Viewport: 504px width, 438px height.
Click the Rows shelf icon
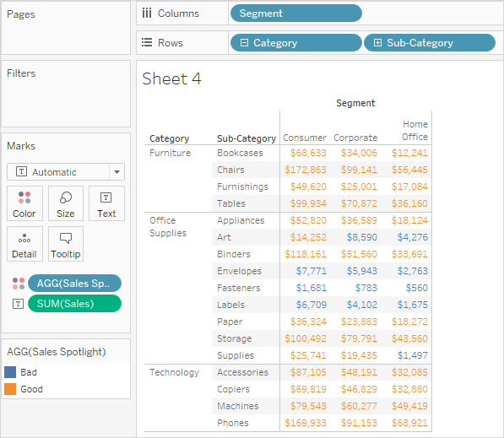click(147, 42)
